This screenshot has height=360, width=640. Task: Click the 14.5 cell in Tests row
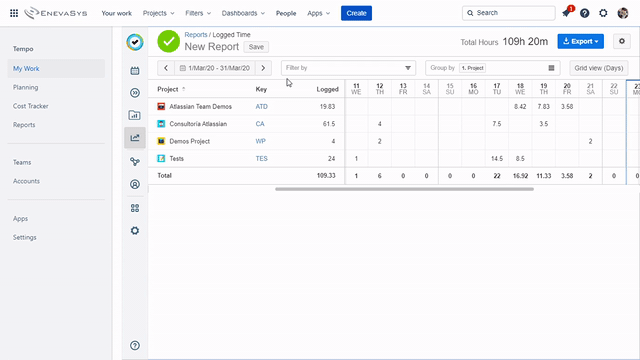pyautogui.click(x=497, y=158)
